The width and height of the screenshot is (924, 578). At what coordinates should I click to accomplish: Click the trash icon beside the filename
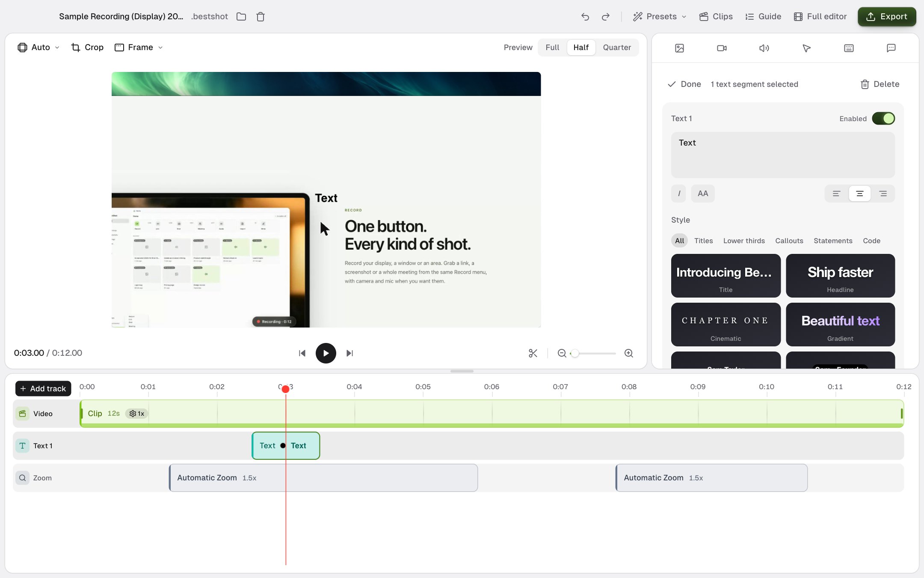(261, 17)
